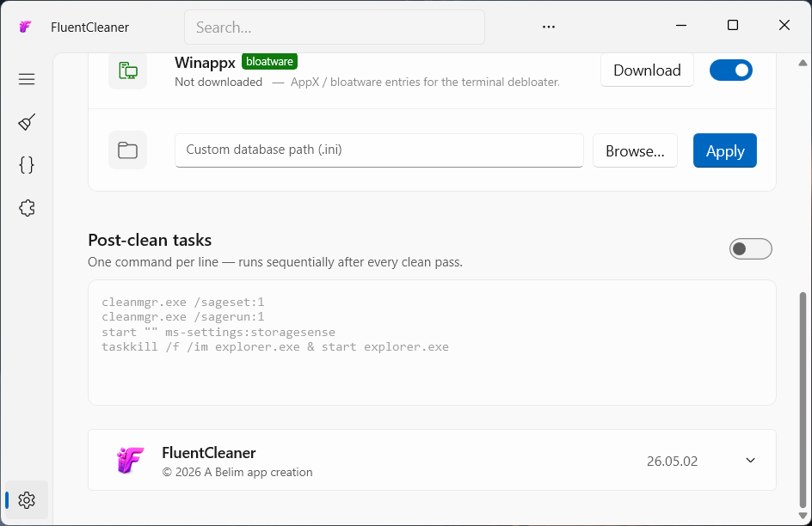
Task: Click the Winappx database icon
Action: 128,70
